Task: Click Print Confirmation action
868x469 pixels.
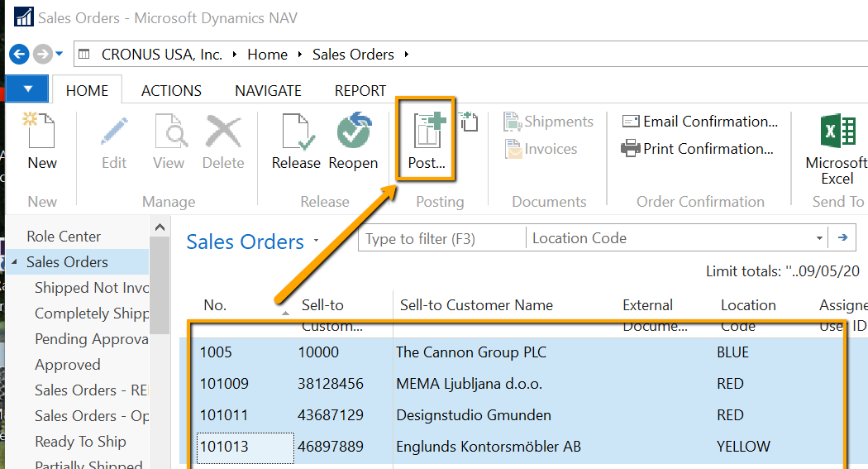Action: coord(698,148)
